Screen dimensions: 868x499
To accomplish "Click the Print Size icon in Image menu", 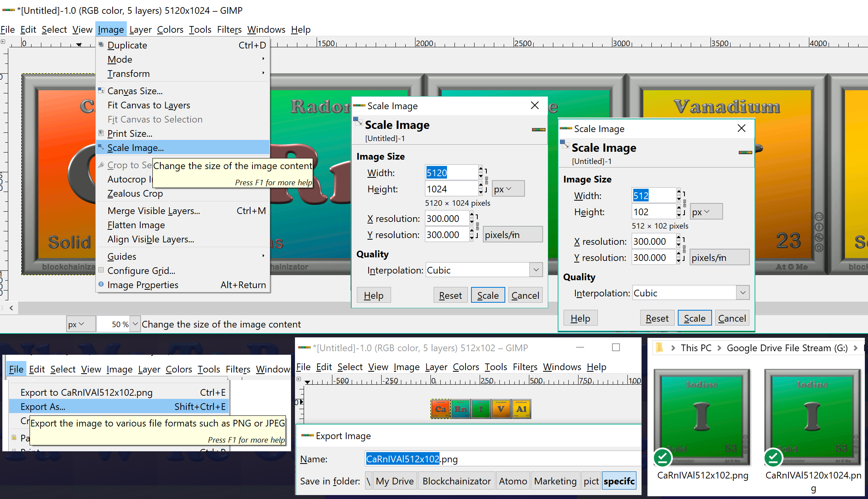I will click(x=101, y=133).
